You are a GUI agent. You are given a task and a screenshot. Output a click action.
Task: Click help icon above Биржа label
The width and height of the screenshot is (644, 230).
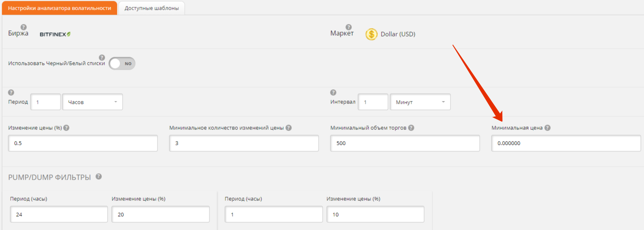(24, 27)
